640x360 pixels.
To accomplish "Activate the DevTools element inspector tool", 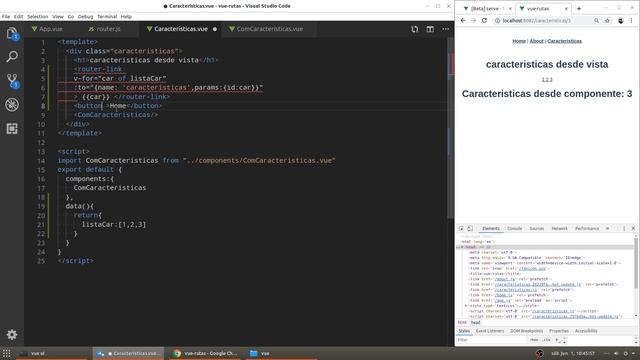I will click(x=461, y=229).
